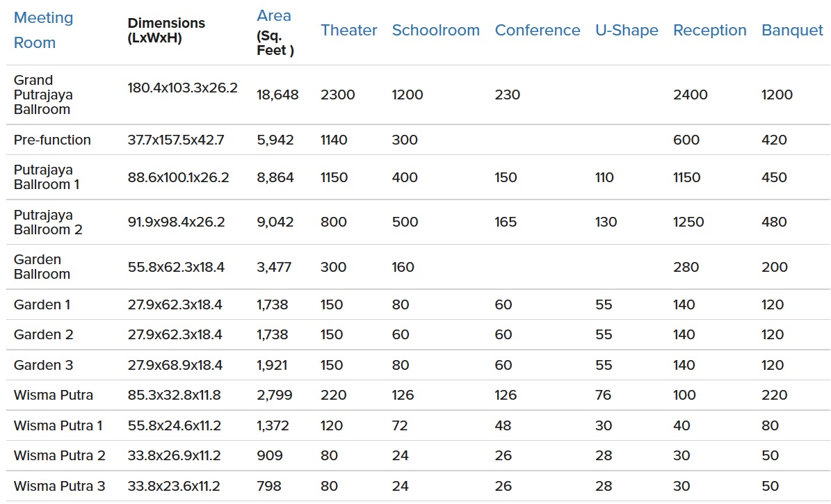Image resolution: width=831 pixels, height=504 pixels.
Task: Click the Garden Ballroom row label
Action: (42, 267)
